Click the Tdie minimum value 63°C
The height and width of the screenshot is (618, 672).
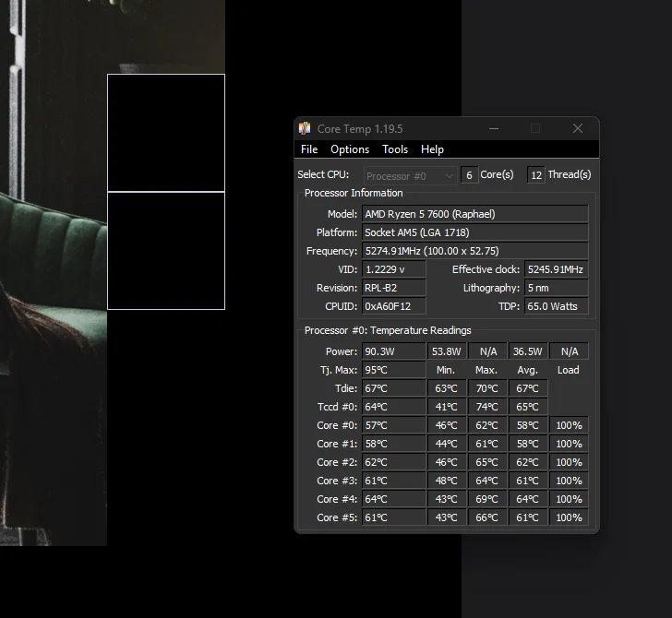(447, 388)
